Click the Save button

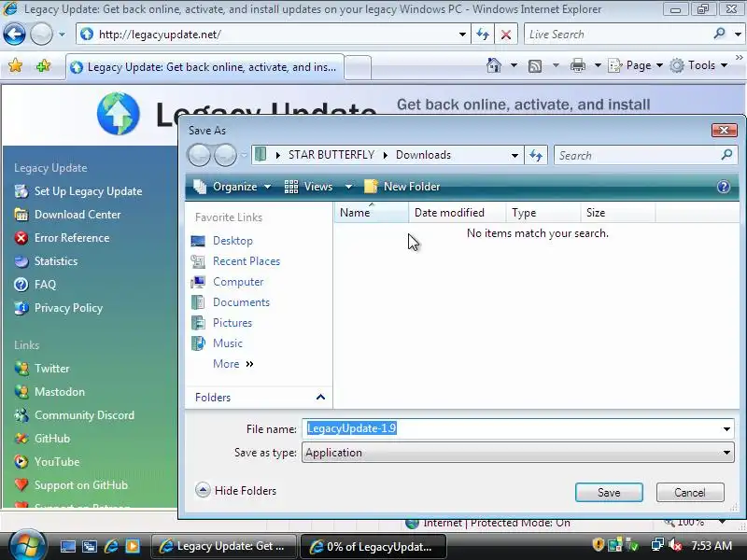[609, 493]
